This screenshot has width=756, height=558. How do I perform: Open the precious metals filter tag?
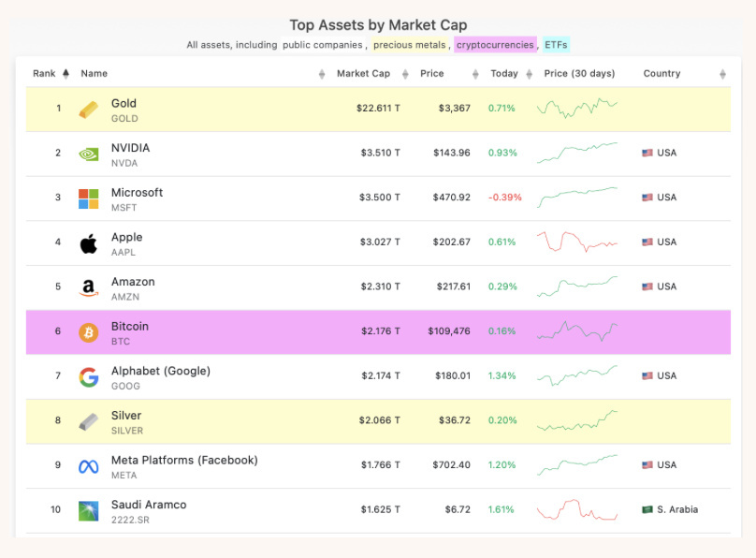[409, 45]
